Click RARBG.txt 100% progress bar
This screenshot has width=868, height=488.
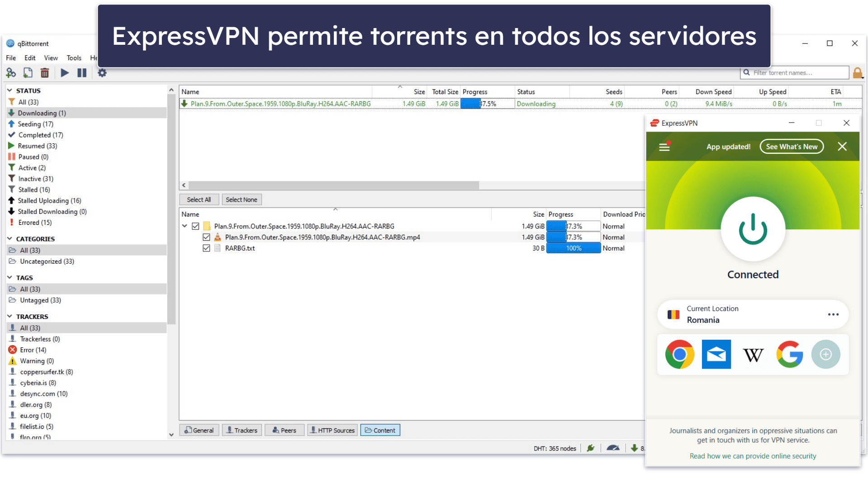[x=574, y=248]
